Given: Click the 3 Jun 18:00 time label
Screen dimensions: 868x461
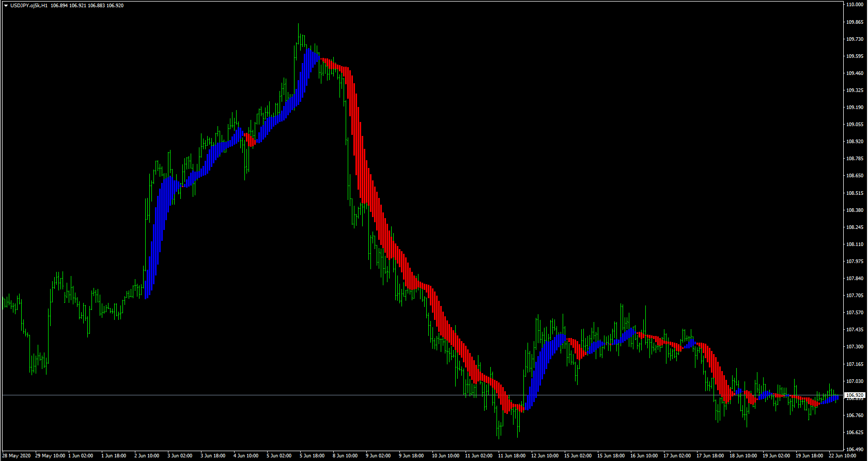Looking at the screenshot, I should pos(213,456).
